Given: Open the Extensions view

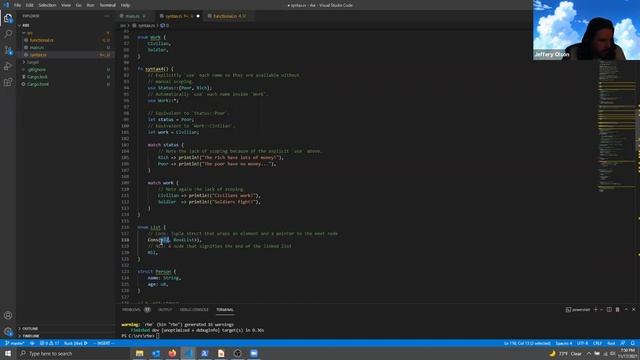Looking at the screenshot, I should coord(8,82).
